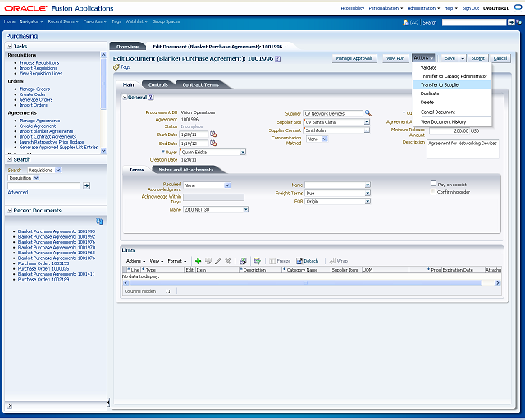Open the Supplier Contact dropdown

point(367,130)
